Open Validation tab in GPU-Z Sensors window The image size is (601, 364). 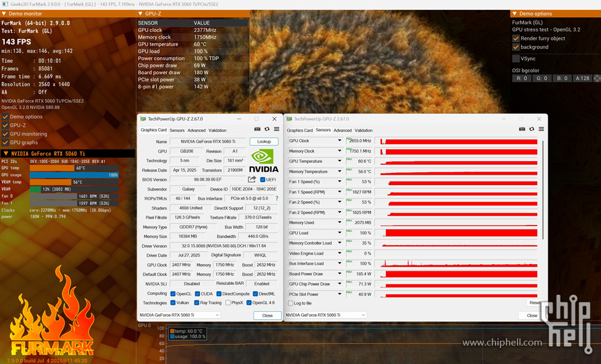(363, 131)
